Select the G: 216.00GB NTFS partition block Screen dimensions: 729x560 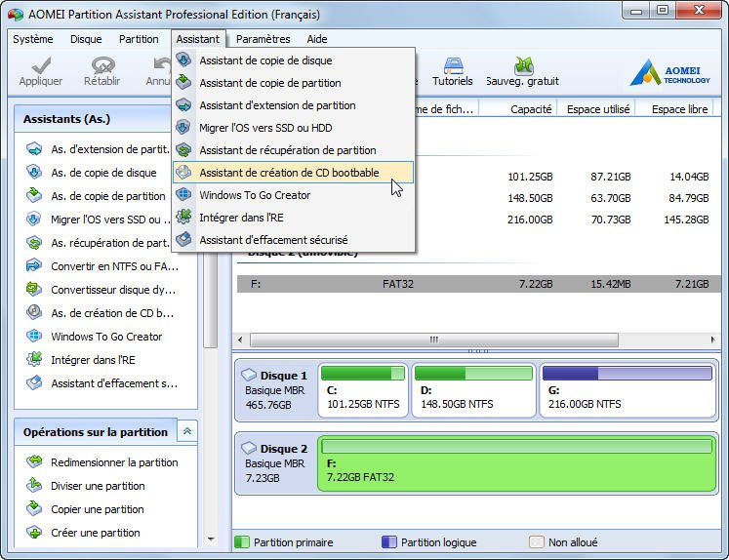[x=627, y=390]
